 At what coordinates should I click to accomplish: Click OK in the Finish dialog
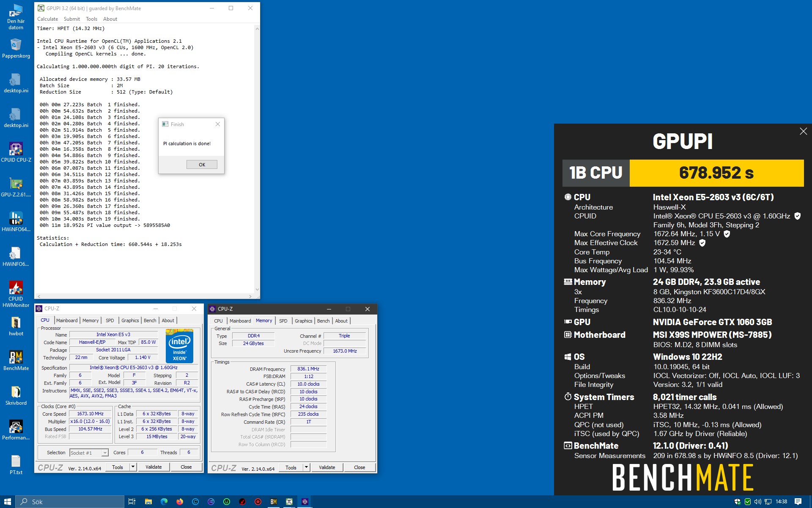pyautogui.click(x=202, y=165)
